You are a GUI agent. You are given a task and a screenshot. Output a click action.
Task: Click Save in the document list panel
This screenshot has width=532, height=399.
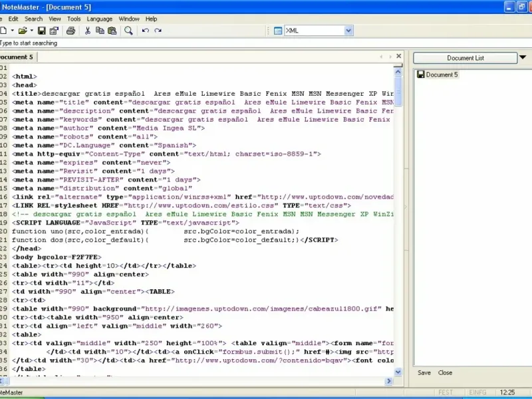pos(424,373)
